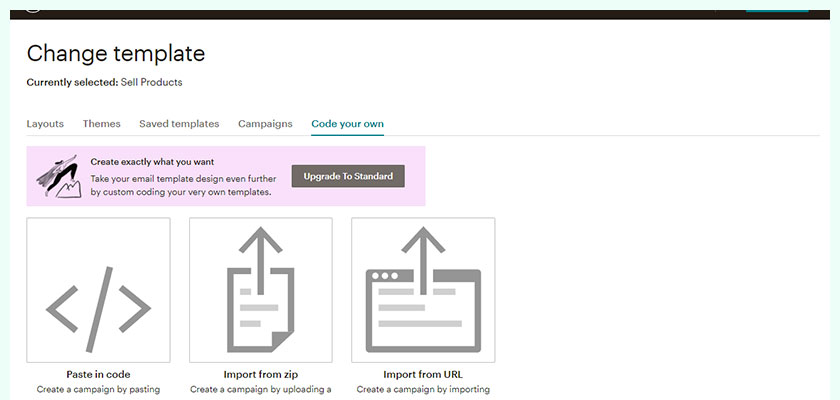Click the 'Create exactly what you want' heading
840x400 pixels.
tap(152, 162)
